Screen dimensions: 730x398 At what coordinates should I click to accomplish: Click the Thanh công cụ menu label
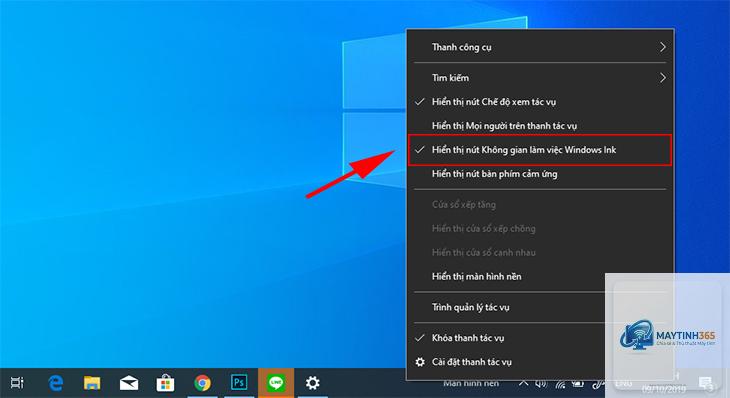[x=461, y=47]
